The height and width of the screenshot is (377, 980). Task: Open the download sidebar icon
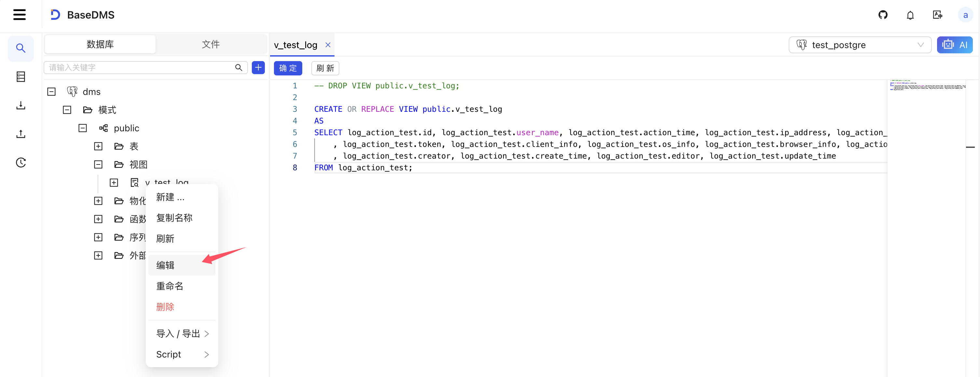[x=20, y=105]
